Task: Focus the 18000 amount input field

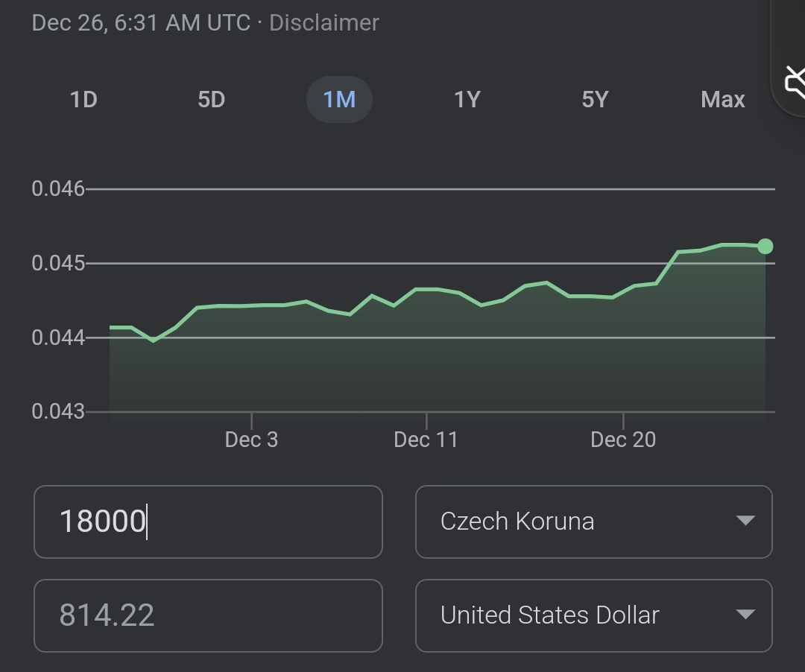Action: [x=208, y=522]
